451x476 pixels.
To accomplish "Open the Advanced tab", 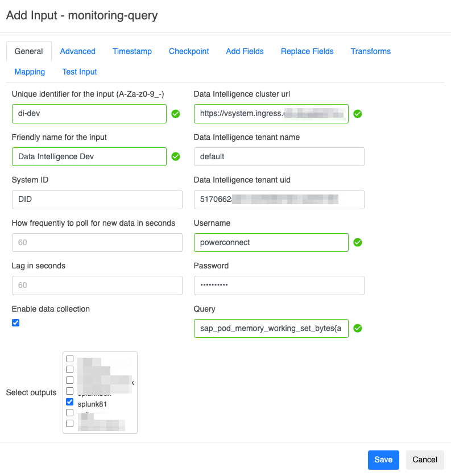I will [x=78, y=51].
